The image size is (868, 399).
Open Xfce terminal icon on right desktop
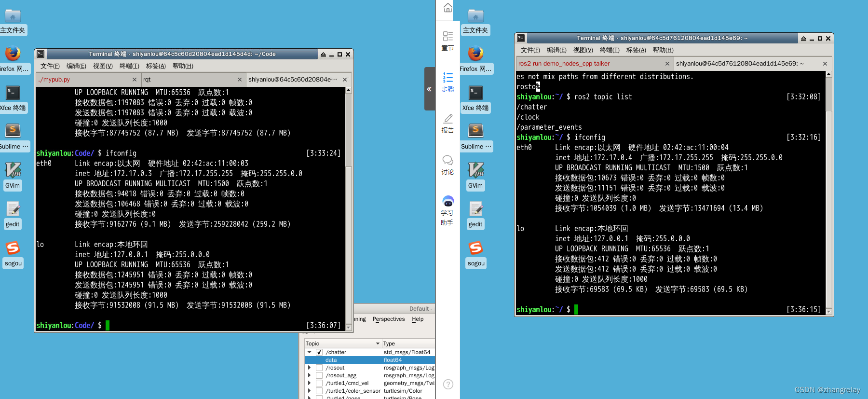pos(475,92)
